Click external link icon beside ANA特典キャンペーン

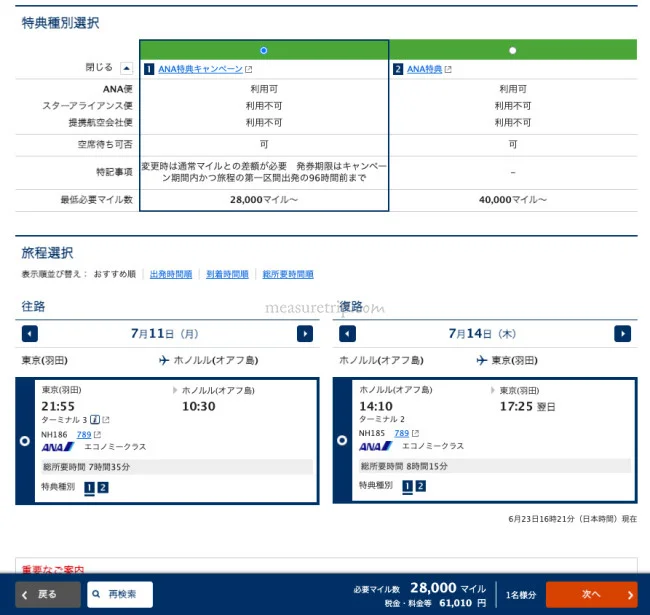(x=248, y=70)
